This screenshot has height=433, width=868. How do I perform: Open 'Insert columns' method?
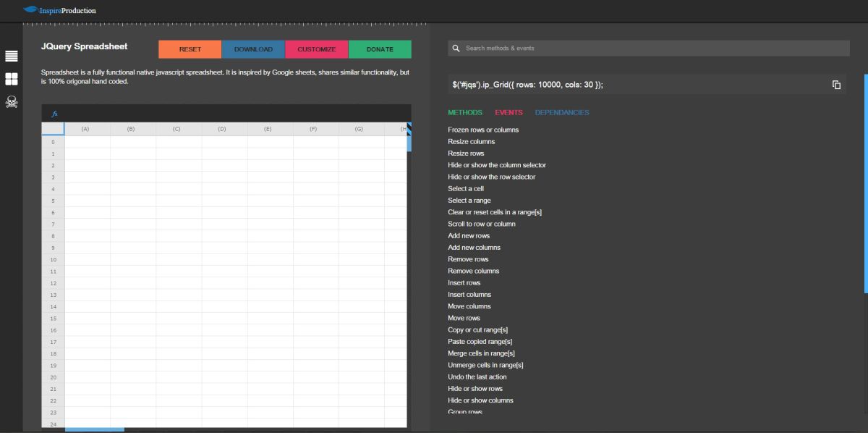tap(469, 295)
